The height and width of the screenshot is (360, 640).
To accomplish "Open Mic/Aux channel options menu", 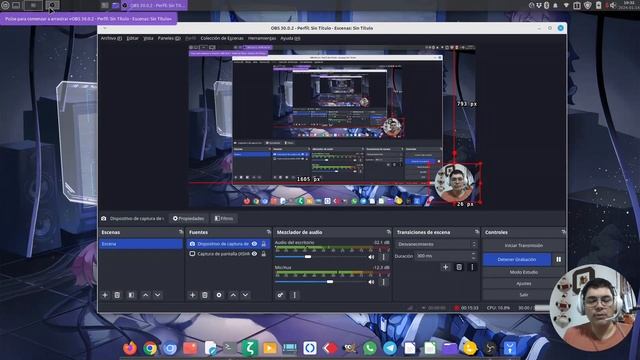I will click(x=383, y=282).
